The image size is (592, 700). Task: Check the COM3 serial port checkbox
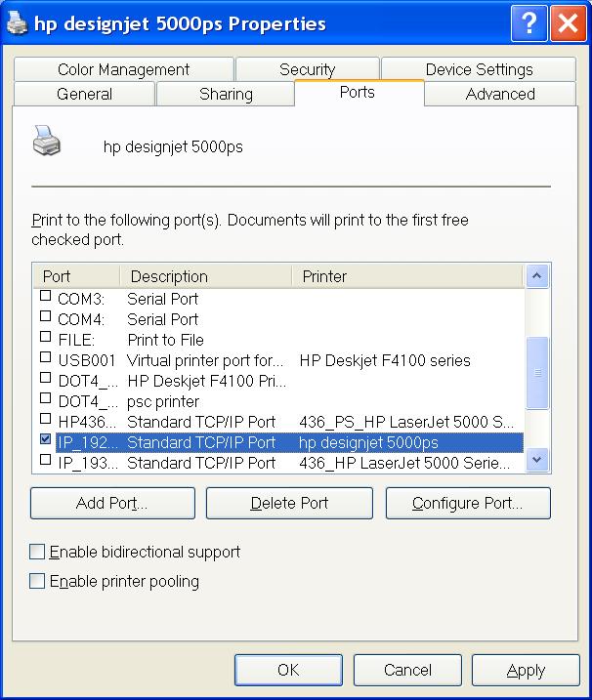tap(45, 296)
